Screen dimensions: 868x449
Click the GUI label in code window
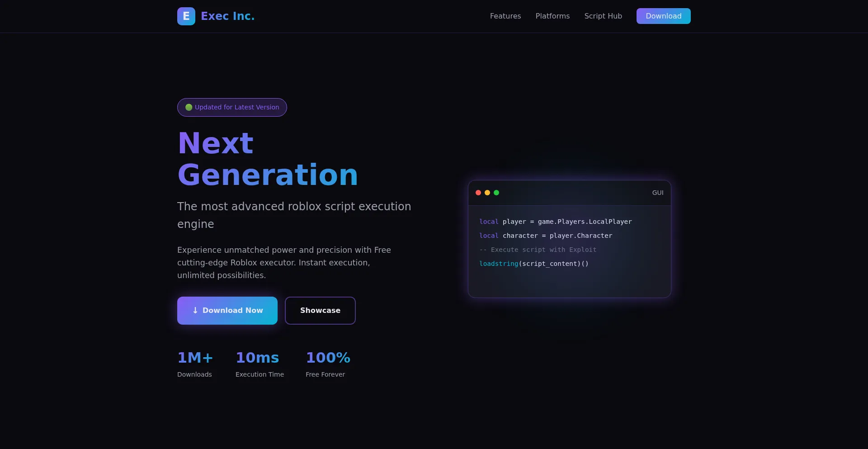(658, 193)
